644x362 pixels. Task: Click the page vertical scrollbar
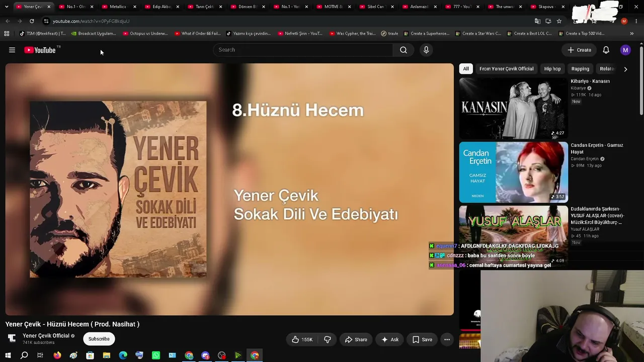click(641, 80)
